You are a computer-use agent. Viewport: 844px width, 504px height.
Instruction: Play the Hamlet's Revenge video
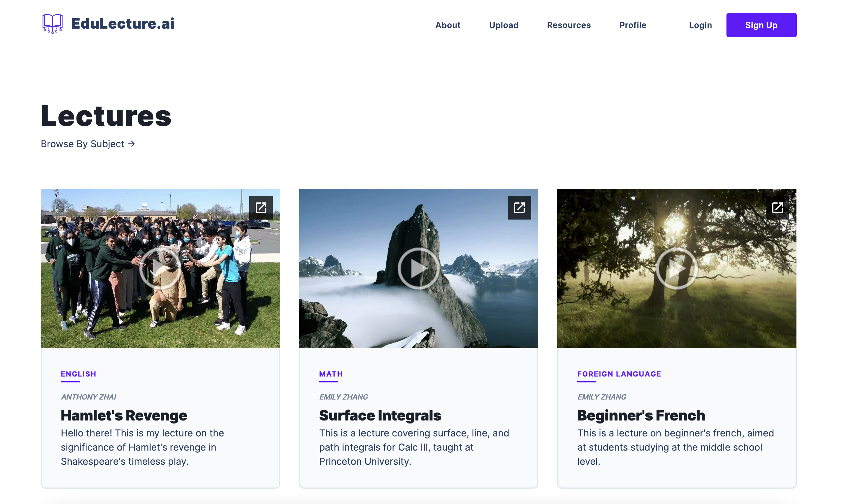pyautogui.click(x=160, y=269)
